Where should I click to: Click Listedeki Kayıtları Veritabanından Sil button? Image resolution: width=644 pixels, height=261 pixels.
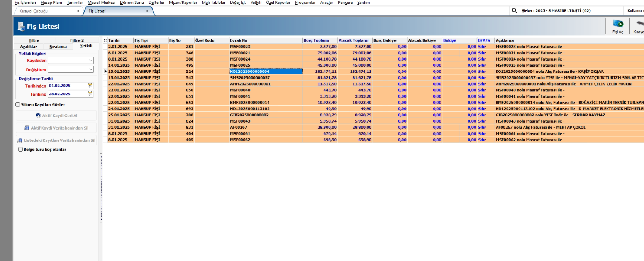pyautogui.click(x=56, y=140)
